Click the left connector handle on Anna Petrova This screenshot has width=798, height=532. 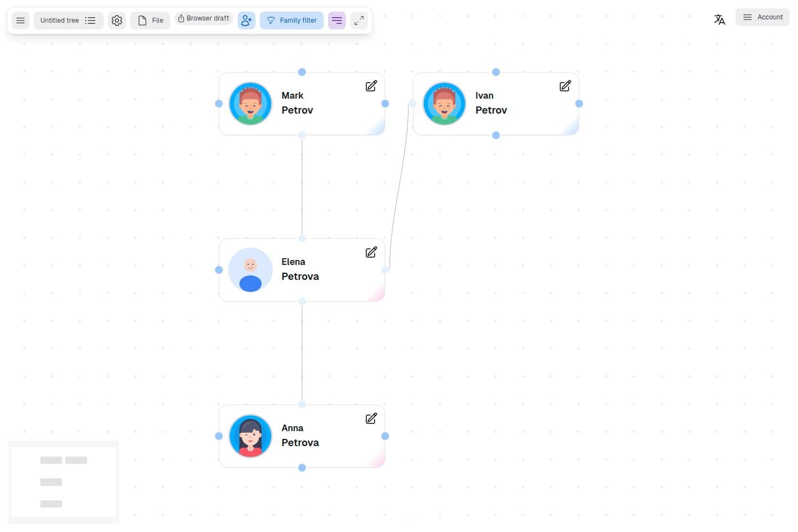coord(219,436)
